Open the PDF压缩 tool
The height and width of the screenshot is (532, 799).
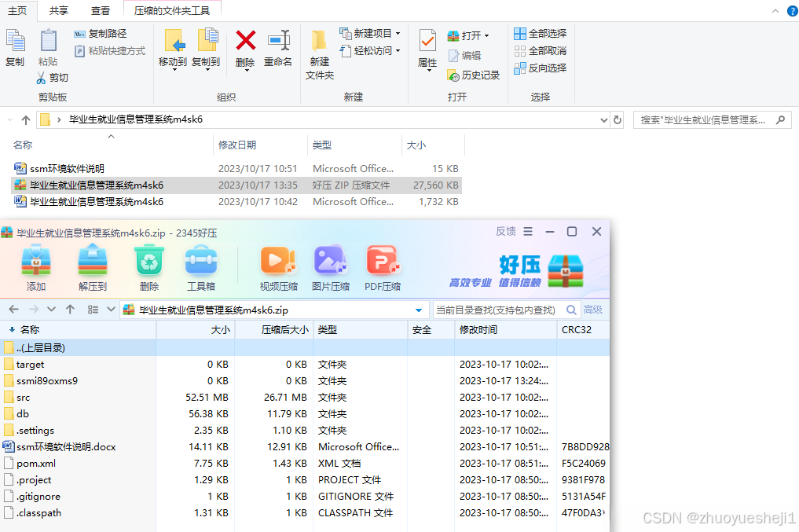383,266
